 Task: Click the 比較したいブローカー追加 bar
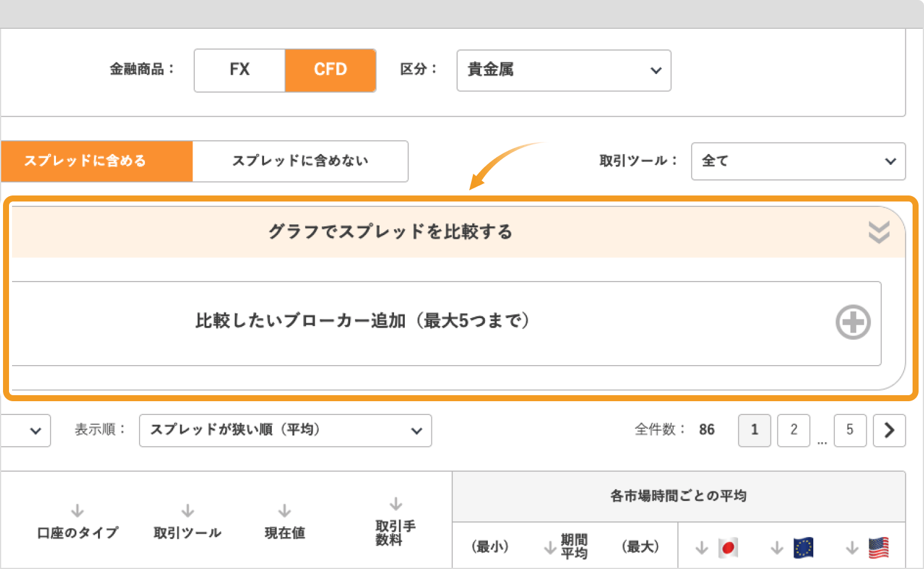click(x=448, y=323)
